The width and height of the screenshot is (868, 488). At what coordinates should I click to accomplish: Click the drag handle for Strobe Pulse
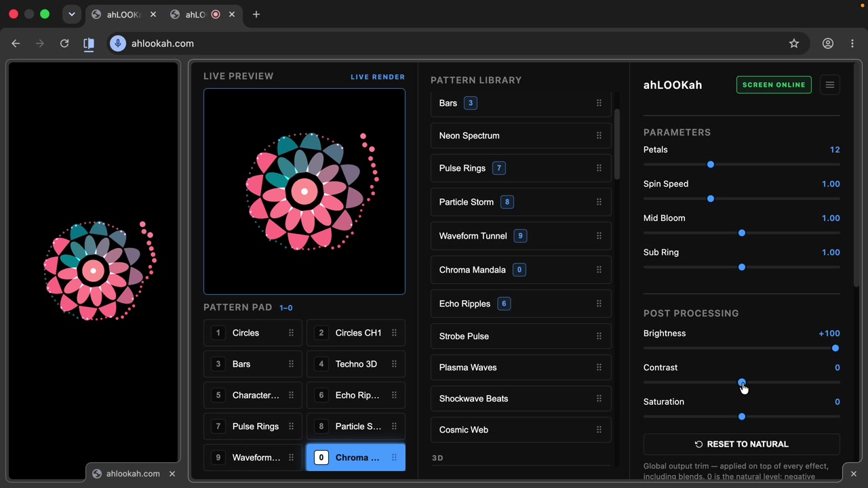599,336
